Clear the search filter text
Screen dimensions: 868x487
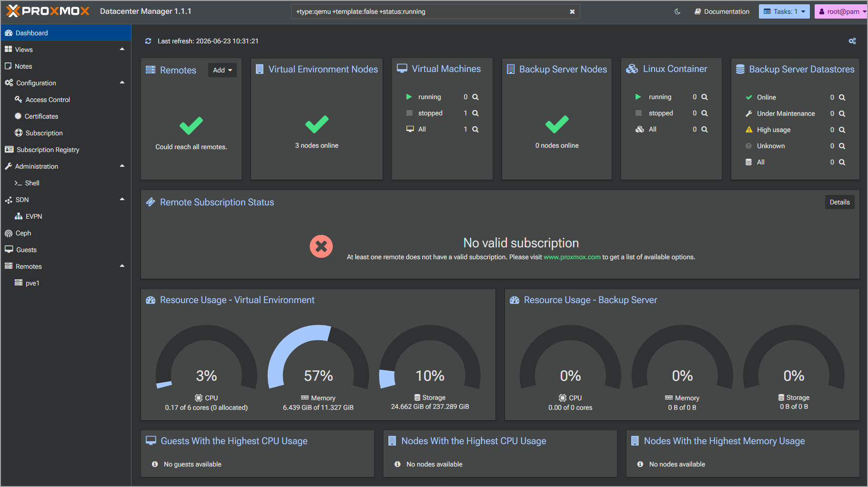click(x=572, y=11)
